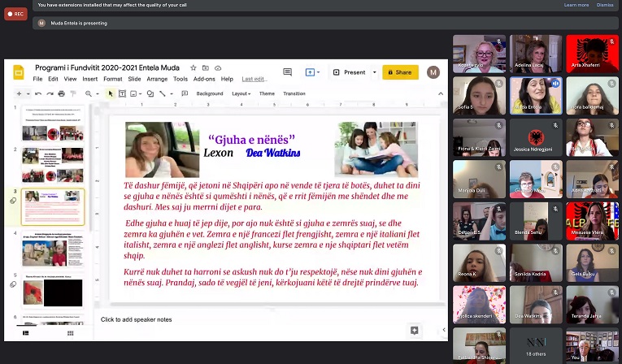This screenshot has height=364, width=622.
Task: Click the Learn more link
Action: point(576,5)
